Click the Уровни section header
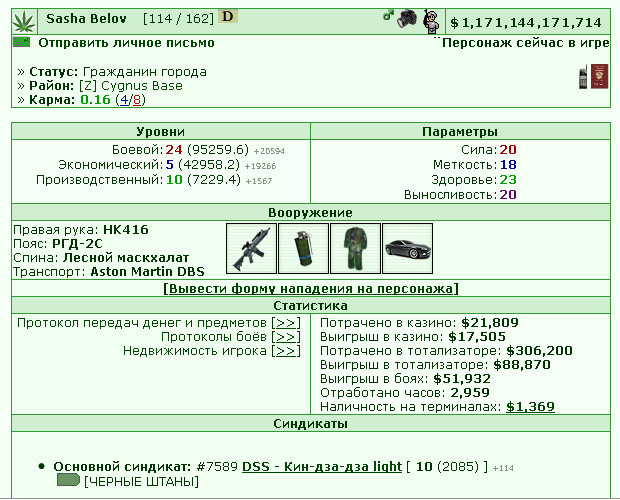The width and height of the screenshot is (620, 500). (161, 132)
